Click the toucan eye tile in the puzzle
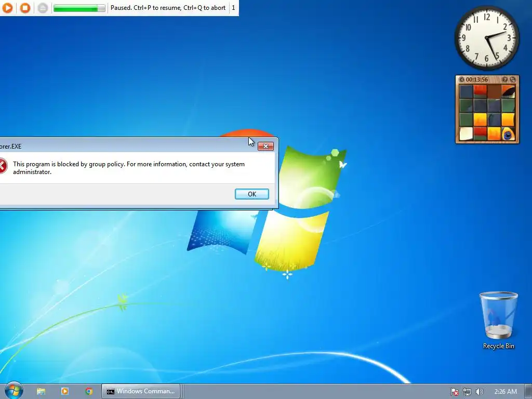532x399 pixels. 508,134
